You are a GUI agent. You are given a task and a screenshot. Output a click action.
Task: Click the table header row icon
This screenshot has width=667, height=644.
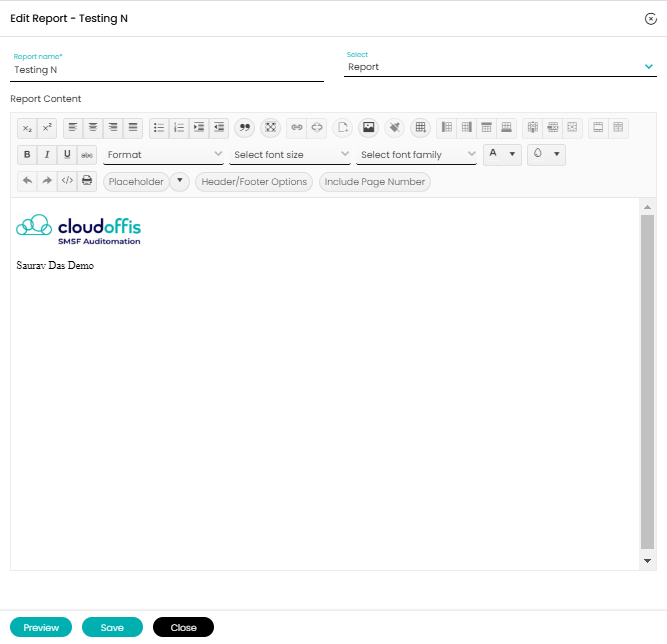pos(599,128)
